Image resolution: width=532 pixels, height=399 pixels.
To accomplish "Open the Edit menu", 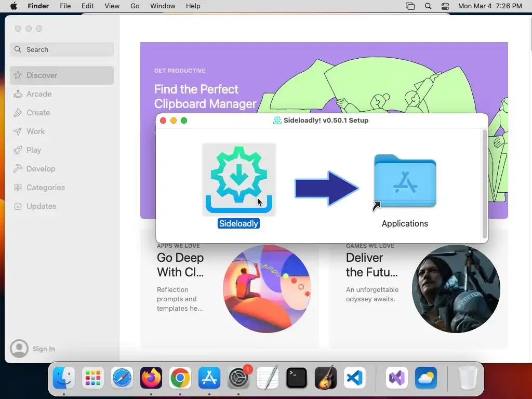I will (x=87, y=6).
